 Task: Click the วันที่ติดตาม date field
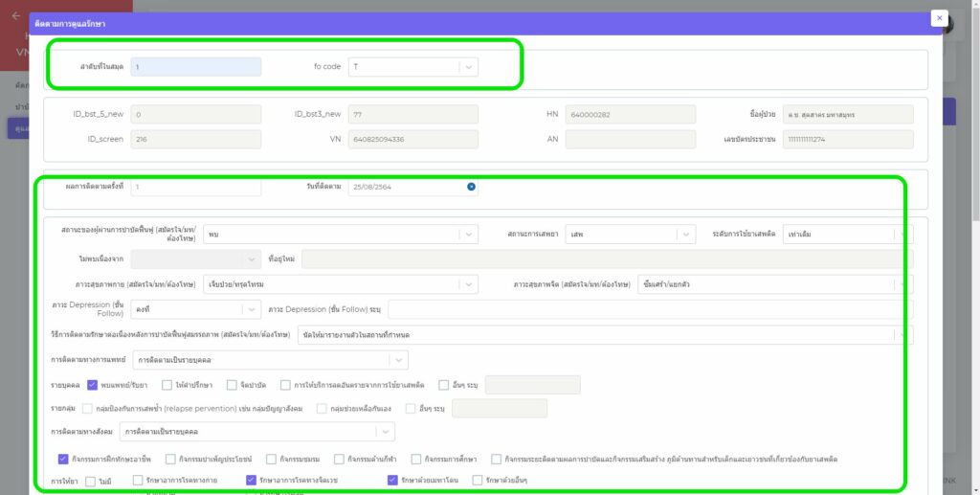click(406, 187)
